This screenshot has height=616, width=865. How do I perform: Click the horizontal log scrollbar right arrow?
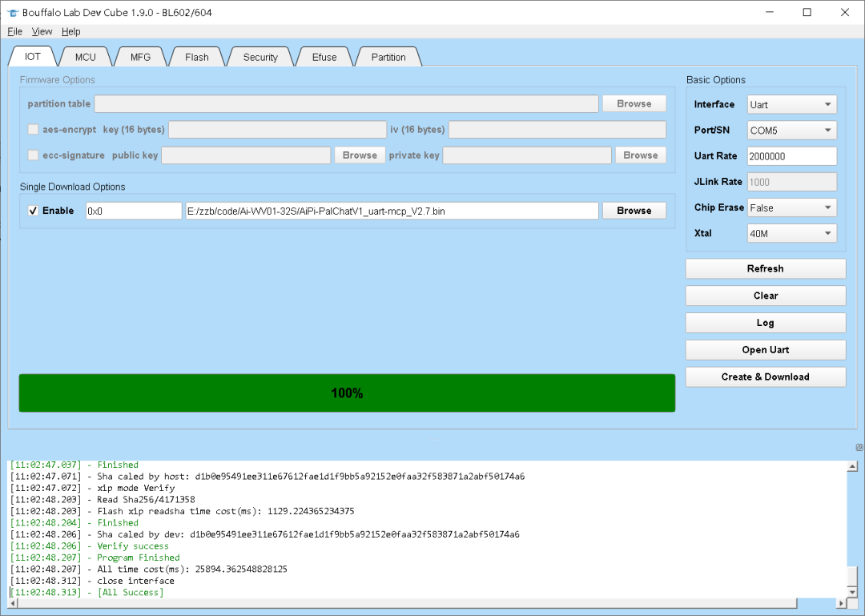pos(842,603)
